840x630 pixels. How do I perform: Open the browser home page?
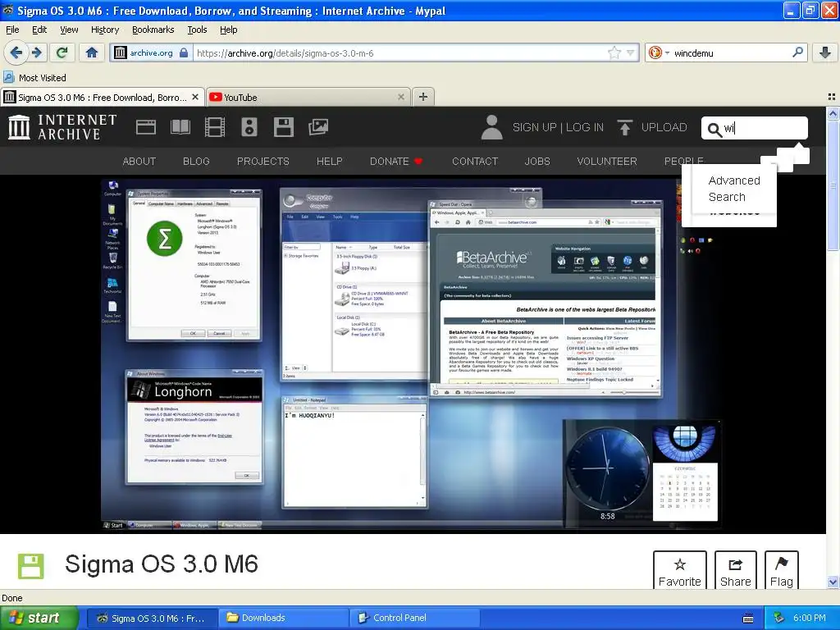(92, 52)
